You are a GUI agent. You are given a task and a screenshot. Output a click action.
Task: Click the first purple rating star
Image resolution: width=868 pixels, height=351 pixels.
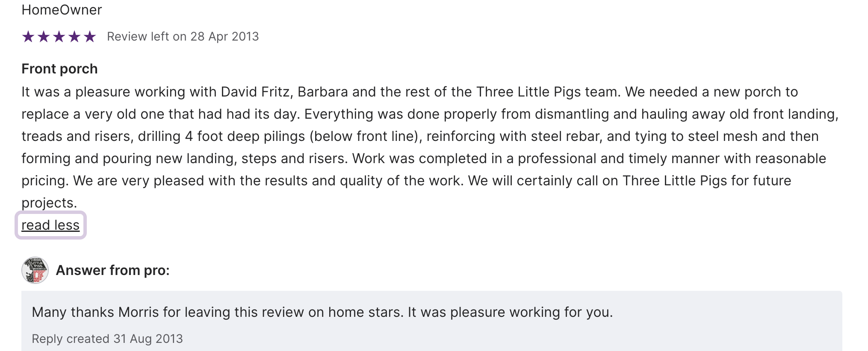[x=28, y=37]
